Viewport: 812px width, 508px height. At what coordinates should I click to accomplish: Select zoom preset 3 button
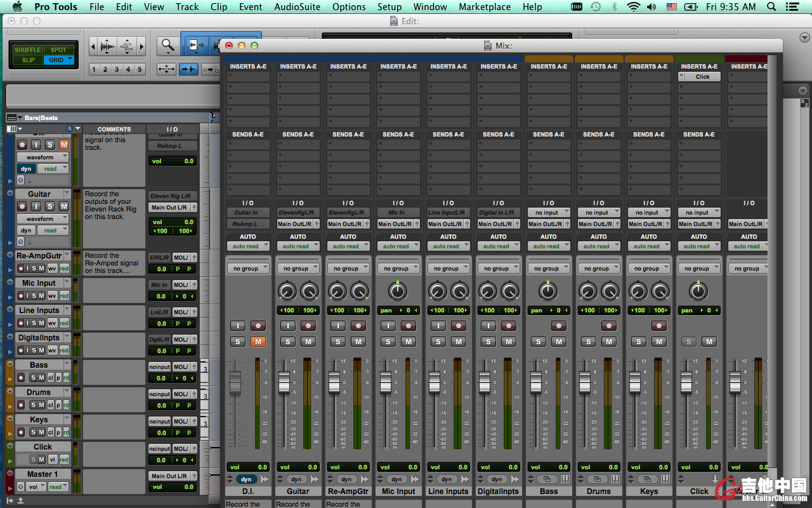tap(117, 69)
